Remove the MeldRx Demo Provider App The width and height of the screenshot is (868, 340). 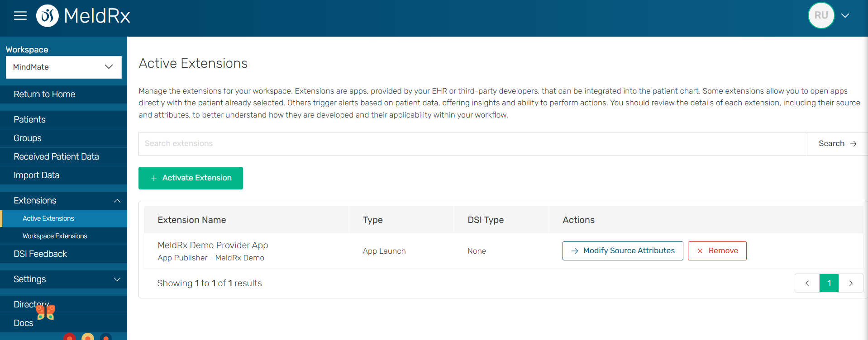point(717,251)
